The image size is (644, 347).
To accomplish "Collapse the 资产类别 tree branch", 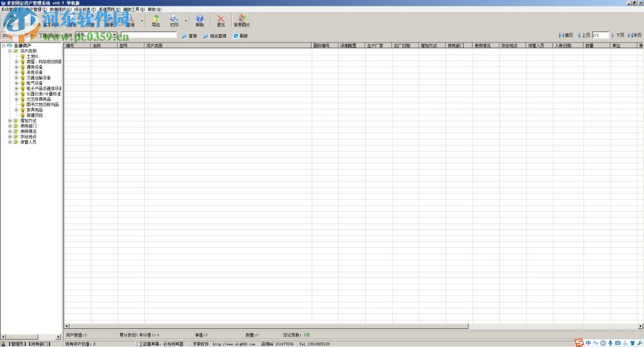I will [x=10, y=51].
